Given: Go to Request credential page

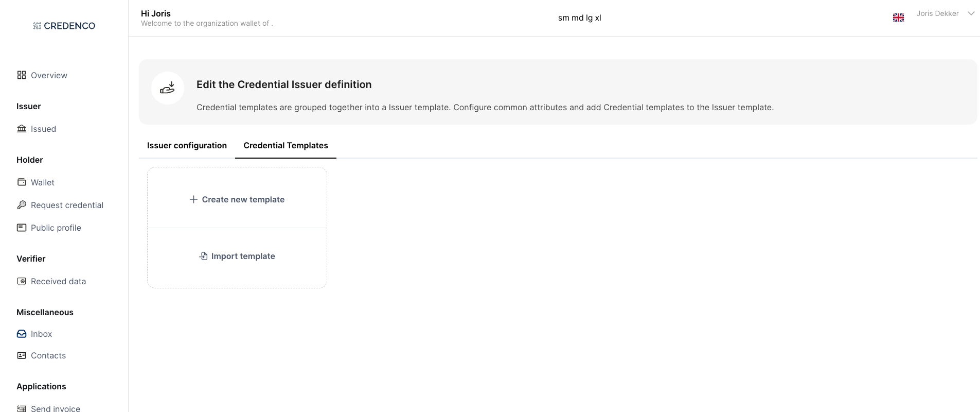Looking at the screenshot, I should coord(67,205).
